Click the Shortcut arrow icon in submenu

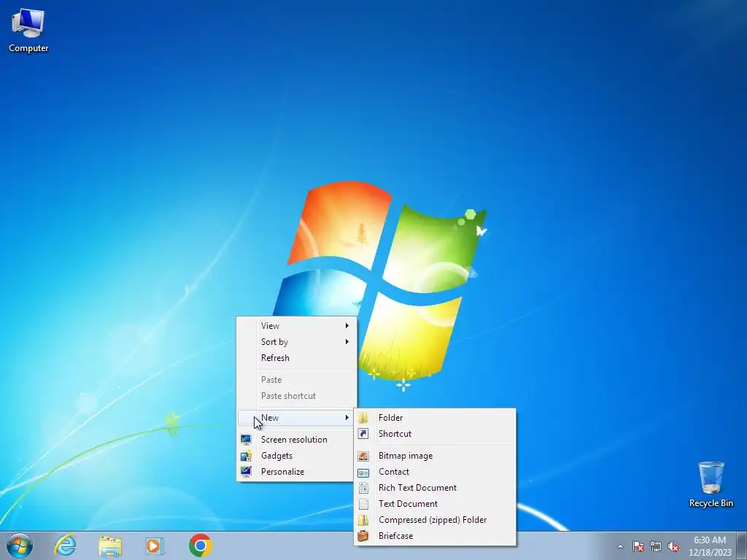point(363,434)
